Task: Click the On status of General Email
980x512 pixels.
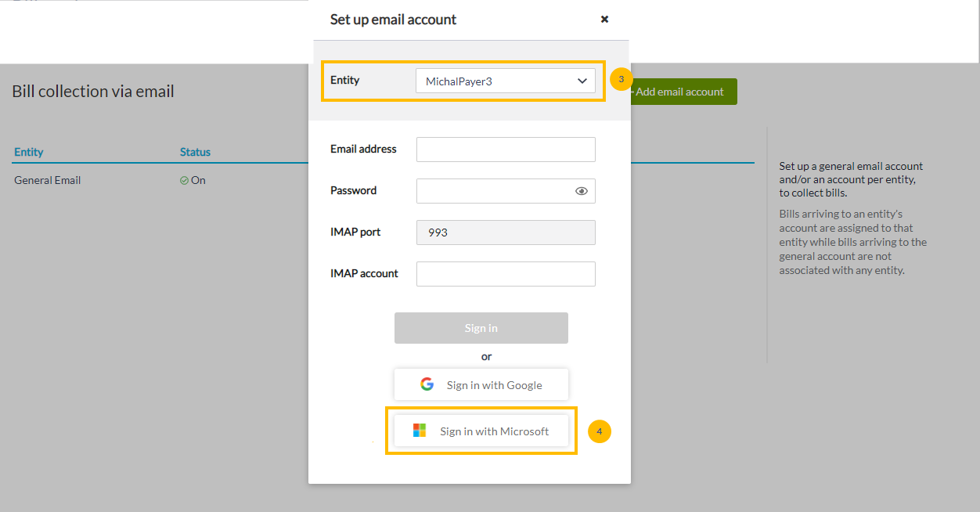Action: click(x=198, y=180)
